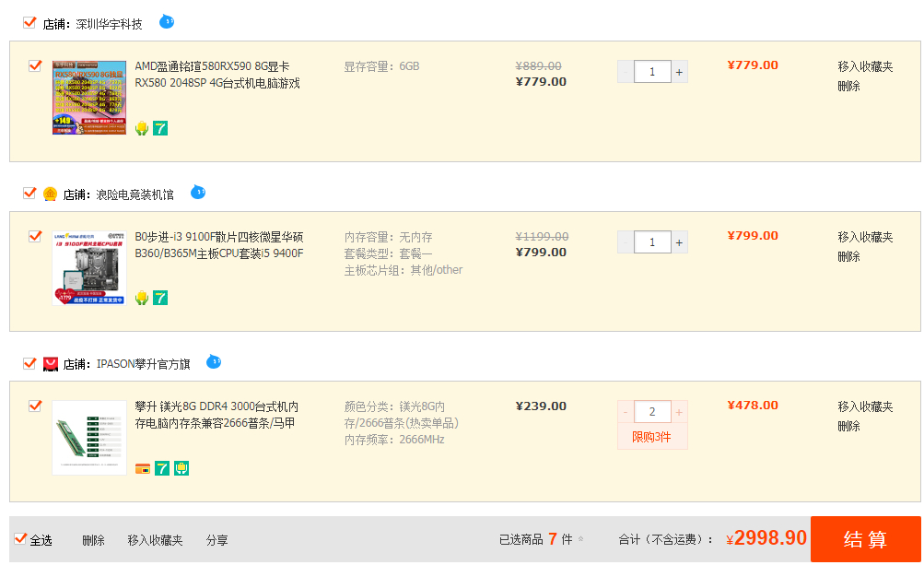Click green shield badge under 攀升 memory item
924x565 pixels.
tap(181, 468)
